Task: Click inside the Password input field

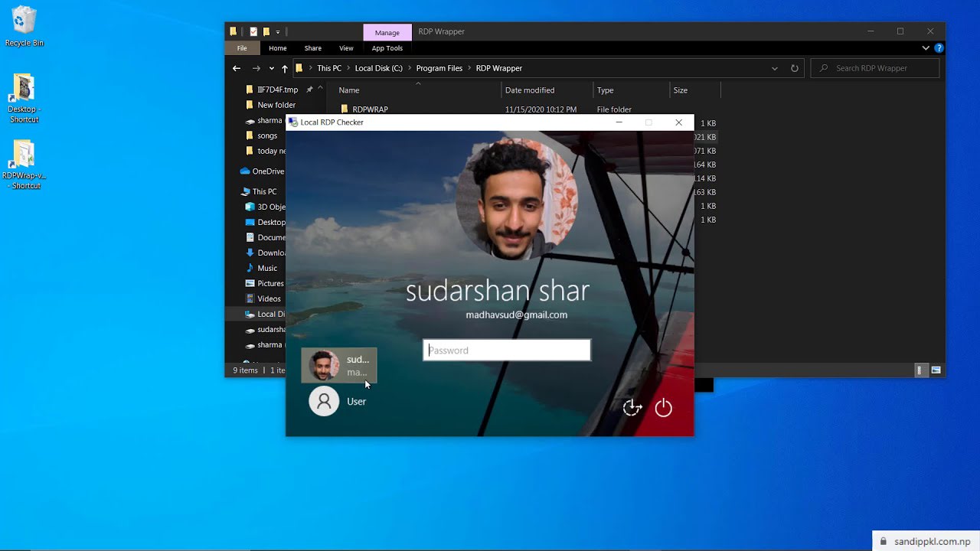Action: (x=506, y=350)
